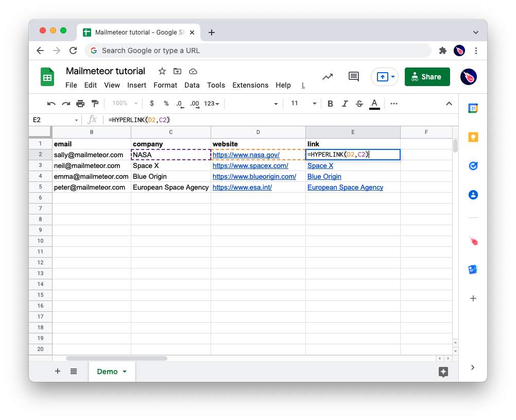This screenshot has height=420, width=516.
Task: Click the formula bar input
Action: tap(281, 120)
